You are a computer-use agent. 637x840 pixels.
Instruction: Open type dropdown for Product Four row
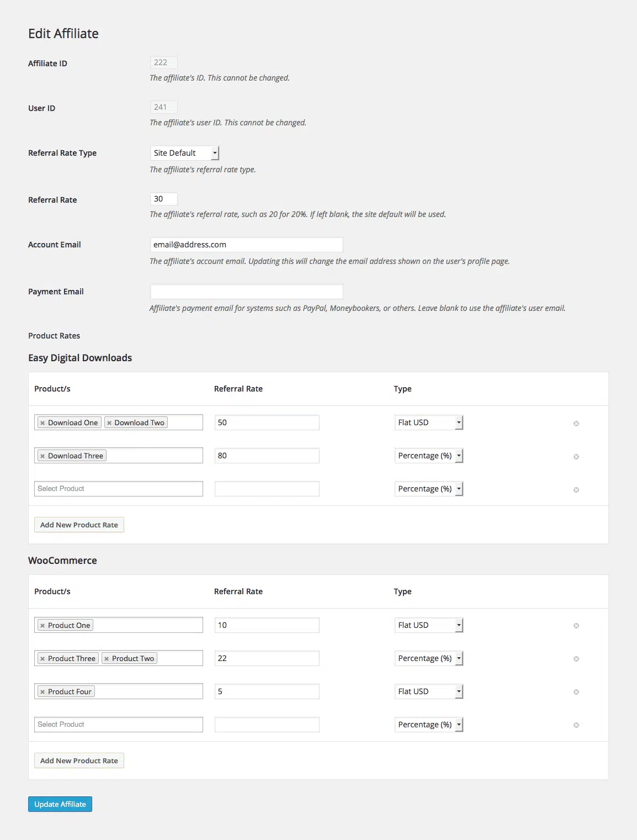pyautogui.click(x=428, y=691)
